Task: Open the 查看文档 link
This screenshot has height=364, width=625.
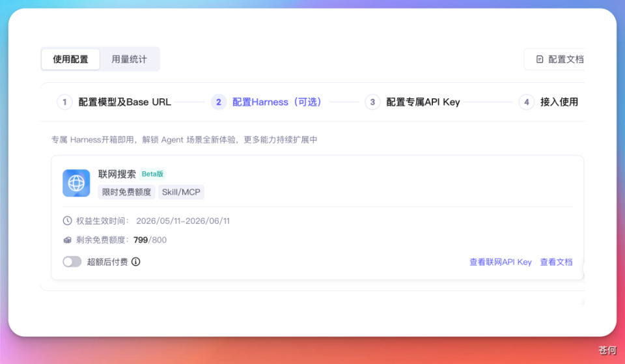Action: pyautogui.click(x=556, y=262)
